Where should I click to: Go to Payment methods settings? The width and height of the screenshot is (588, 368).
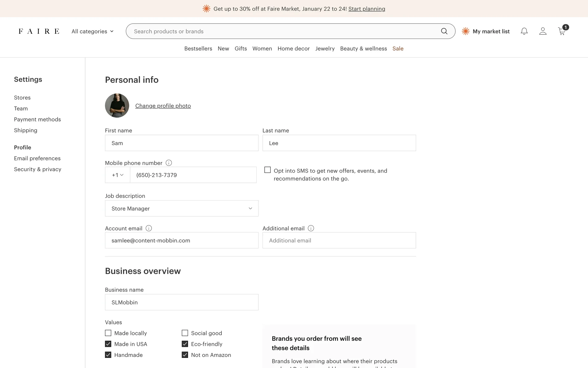tap(37, 119)
